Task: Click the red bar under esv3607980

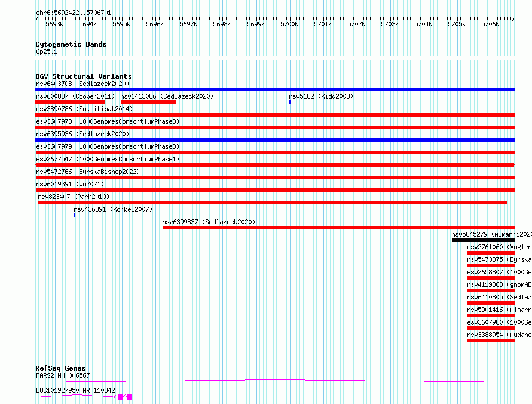Action: 491,328
